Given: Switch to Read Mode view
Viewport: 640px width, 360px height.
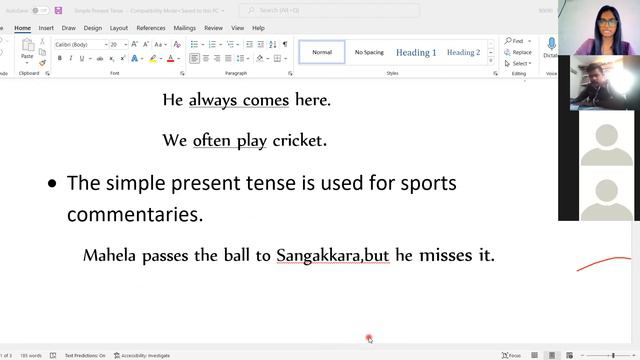Looking at the screenshot, I should point(534,356).
